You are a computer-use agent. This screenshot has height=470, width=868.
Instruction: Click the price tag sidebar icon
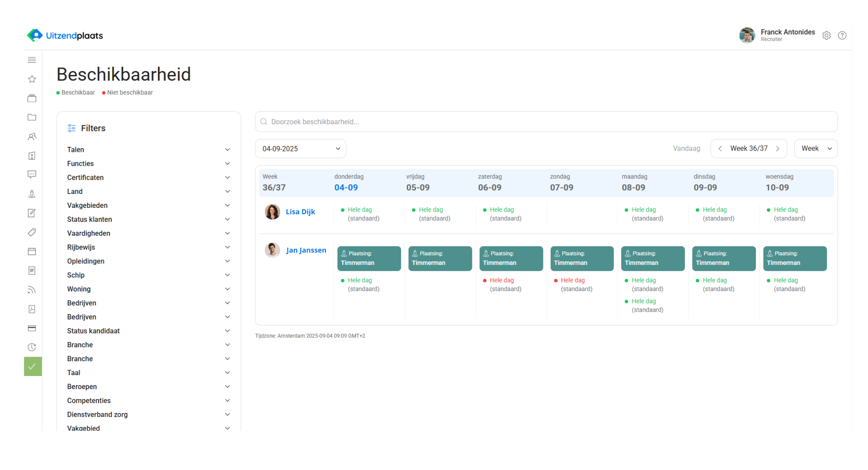32,232
